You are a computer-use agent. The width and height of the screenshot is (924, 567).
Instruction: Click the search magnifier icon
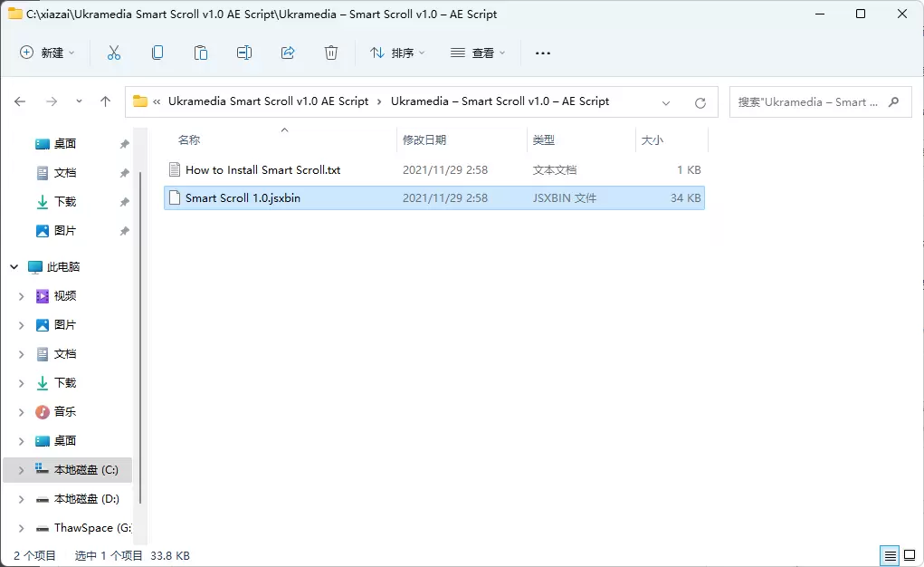coord(894,102)
